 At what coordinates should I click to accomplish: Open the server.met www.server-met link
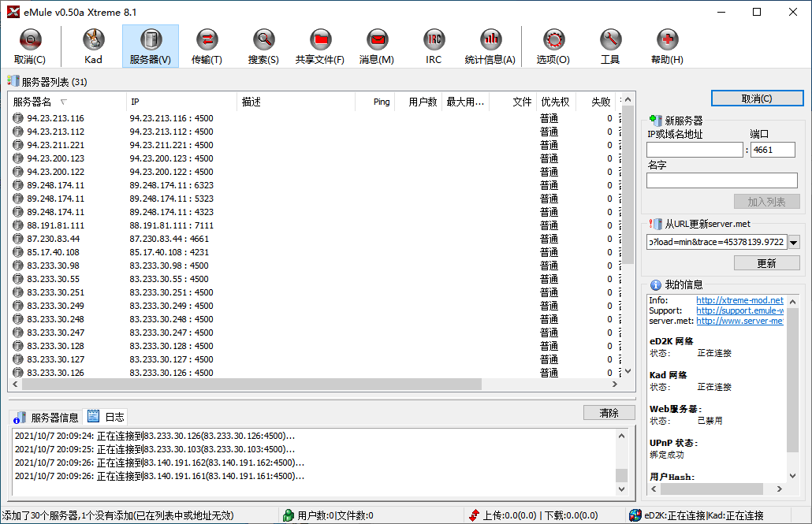click(x=739, y=321)
